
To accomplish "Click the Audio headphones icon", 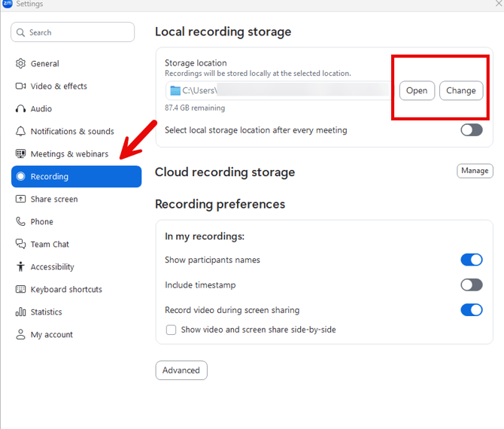I will click(x=21, y=109).
